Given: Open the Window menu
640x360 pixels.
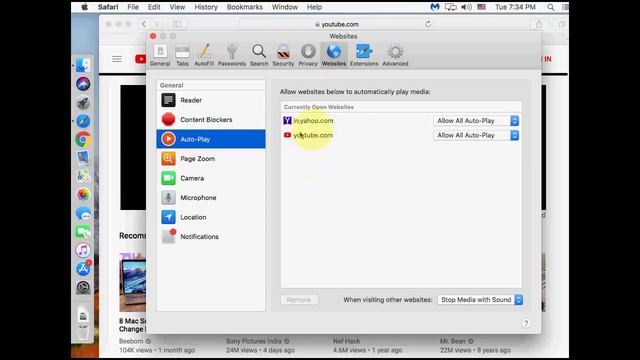Looking at the screenshot, I should pos(284,7).
